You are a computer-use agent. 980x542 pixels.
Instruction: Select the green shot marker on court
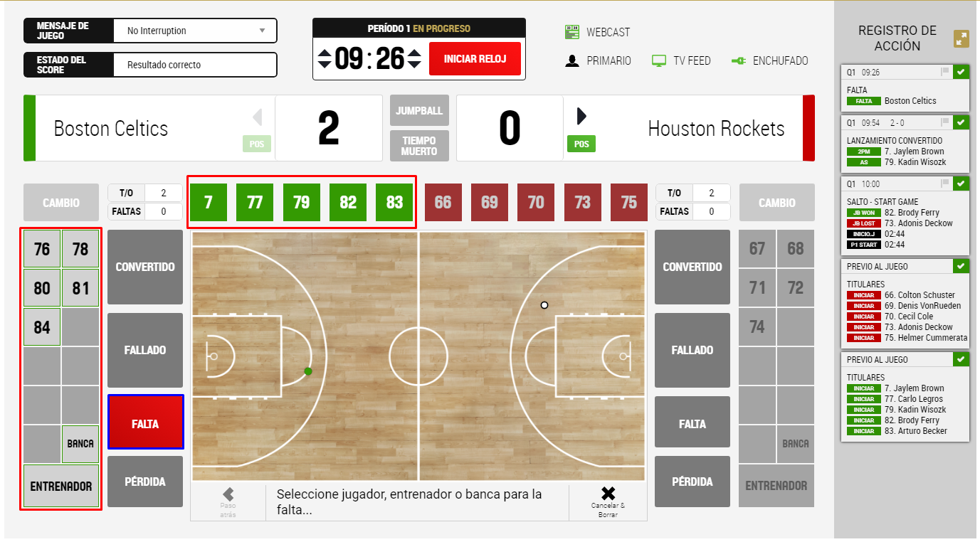pyautogui.click(x=308, y=371)
